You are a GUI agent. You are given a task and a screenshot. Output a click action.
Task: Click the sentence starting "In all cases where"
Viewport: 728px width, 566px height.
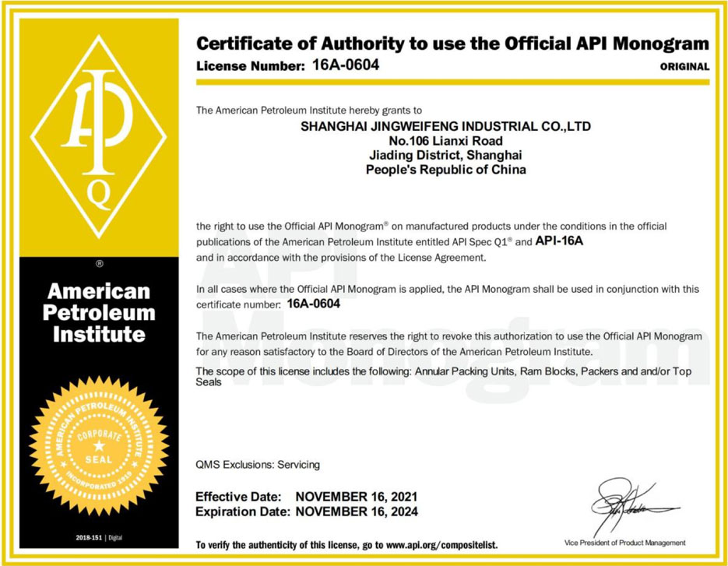point(448,297)
